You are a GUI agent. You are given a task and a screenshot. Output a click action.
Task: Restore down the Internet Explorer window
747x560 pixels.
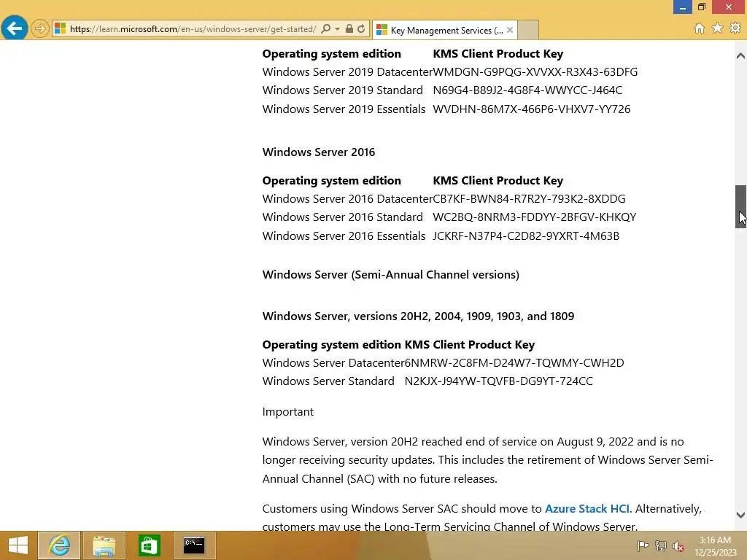(702, 7)
